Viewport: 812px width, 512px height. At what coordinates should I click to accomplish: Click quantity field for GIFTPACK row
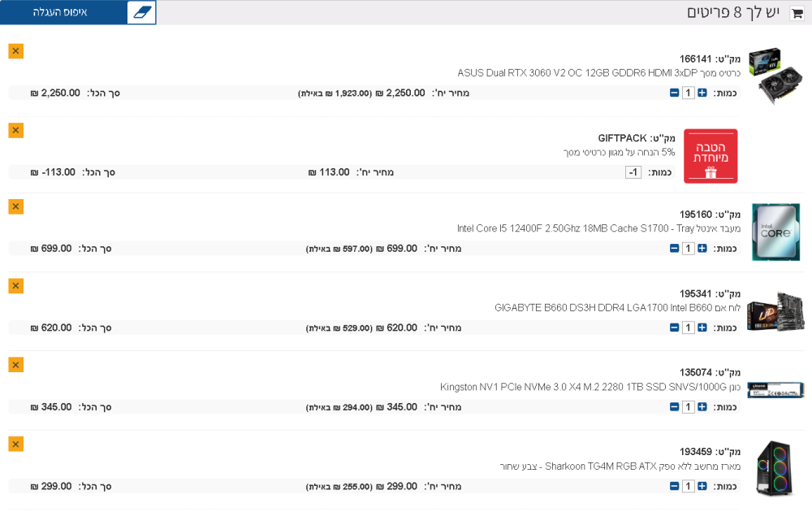(x=633, y=172)
